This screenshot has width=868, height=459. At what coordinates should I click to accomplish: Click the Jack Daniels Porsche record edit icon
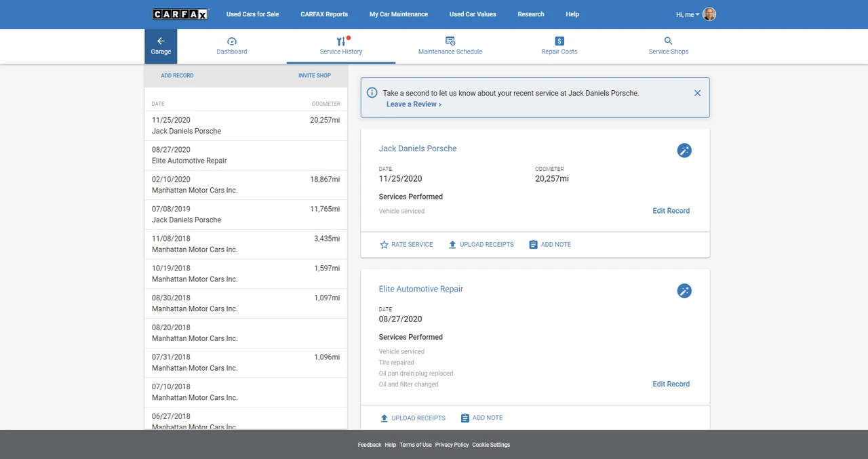(x=684, y=151)
